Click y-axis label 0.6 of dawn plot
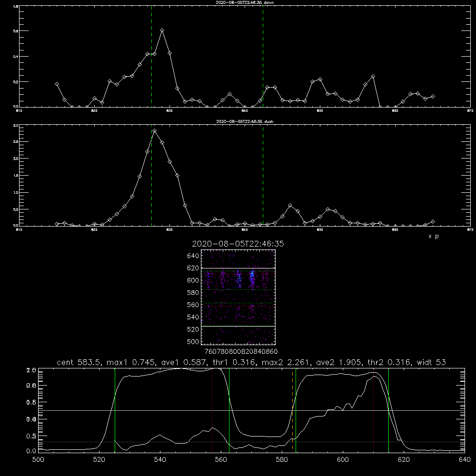The width and height of the screenshot is (476, 476). tap(16, 31)
